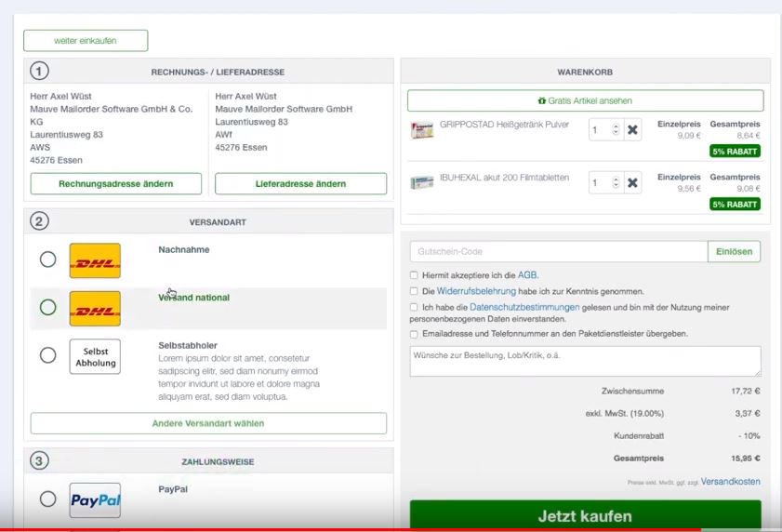Click the PayPal logo

(95, 500)
